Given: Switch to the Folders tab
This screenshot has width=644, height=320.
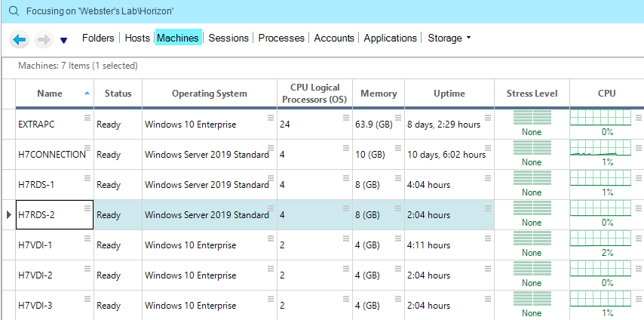Looking at the screenshot, I should tap(98, 38).
